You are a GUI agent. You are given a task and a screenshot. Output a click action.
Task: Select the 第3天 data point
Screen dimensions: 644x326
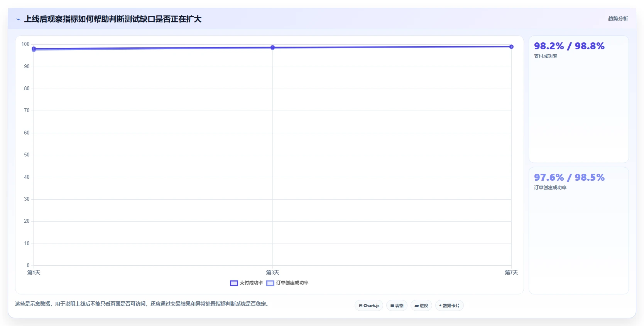pyautogui.click(x=272, y=47)
